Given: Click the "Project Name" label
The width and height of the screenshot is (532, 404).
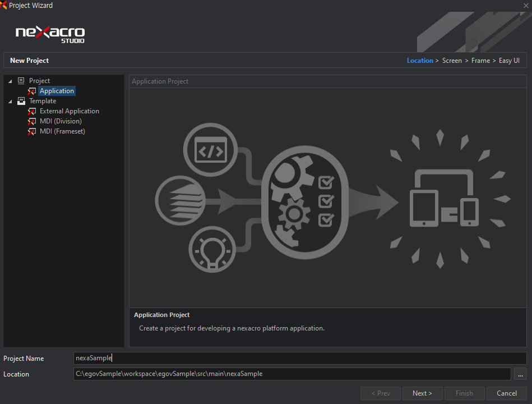Looking at the screenshot, I should coord(24,359).
